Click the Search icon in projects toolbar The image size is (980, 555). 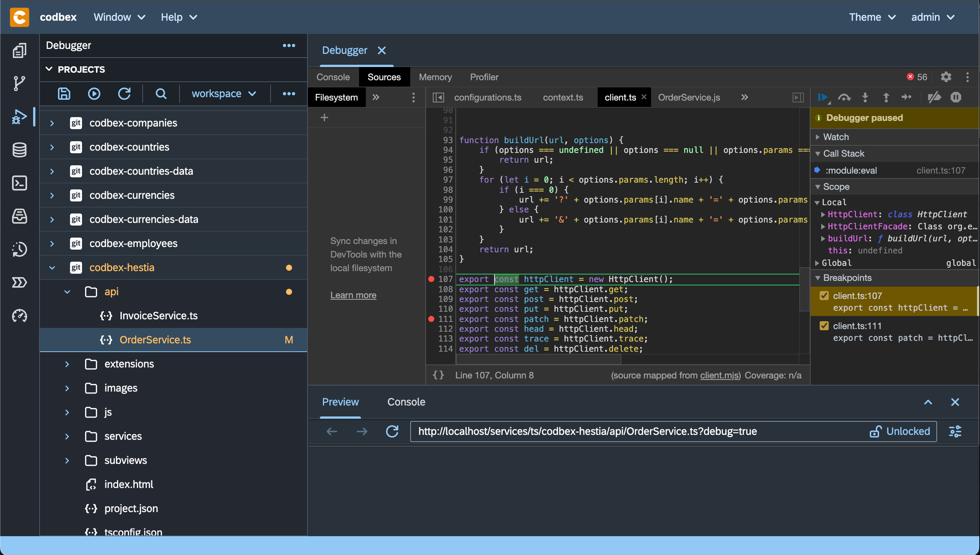click(161, 94)
